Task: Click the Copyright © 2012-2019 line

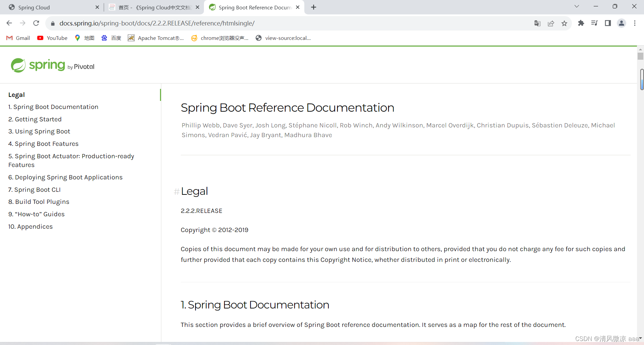Action: 215,230
